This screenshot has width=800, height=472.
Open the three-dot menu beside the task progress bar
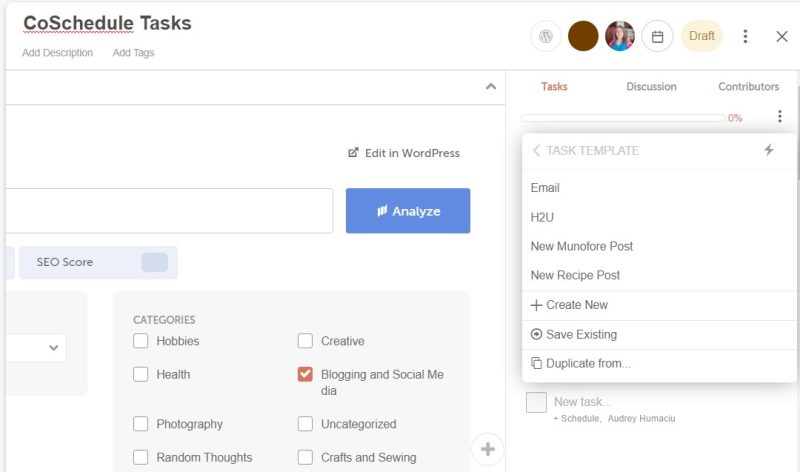pyautogui.click(x=779, y=116)
